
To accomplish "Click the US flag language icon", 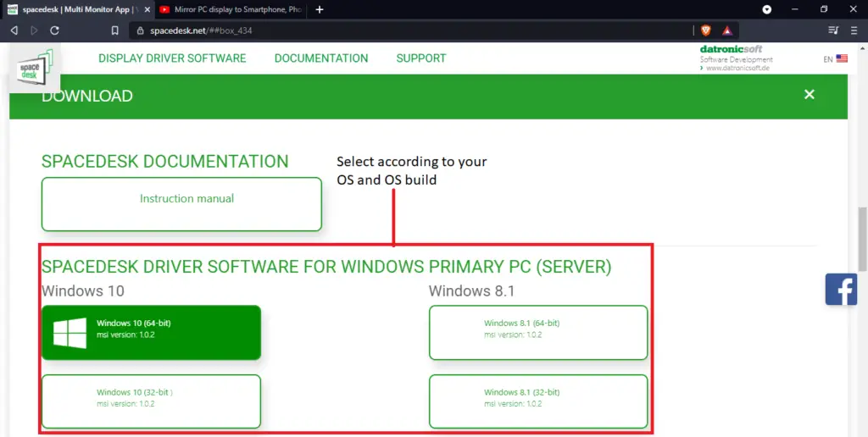I will pyautogui.click(x=842, y=58).
